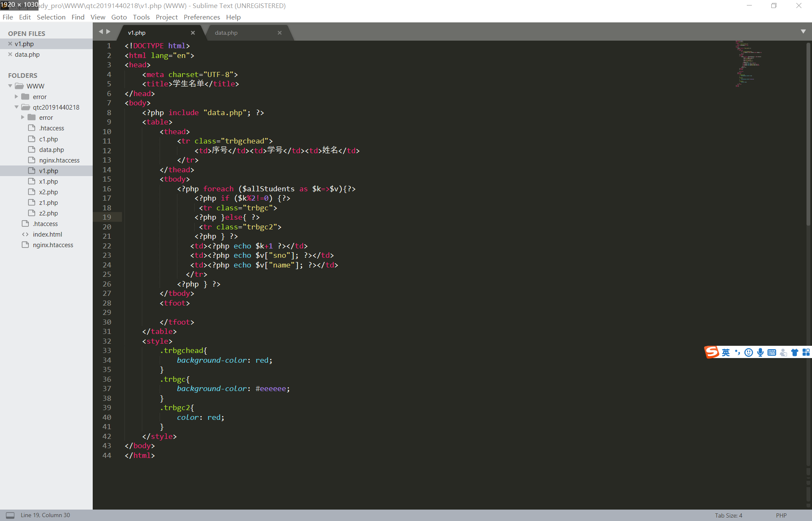Activate Sogou voice input microphone
The image size is (812, 521).
[760, 353]
